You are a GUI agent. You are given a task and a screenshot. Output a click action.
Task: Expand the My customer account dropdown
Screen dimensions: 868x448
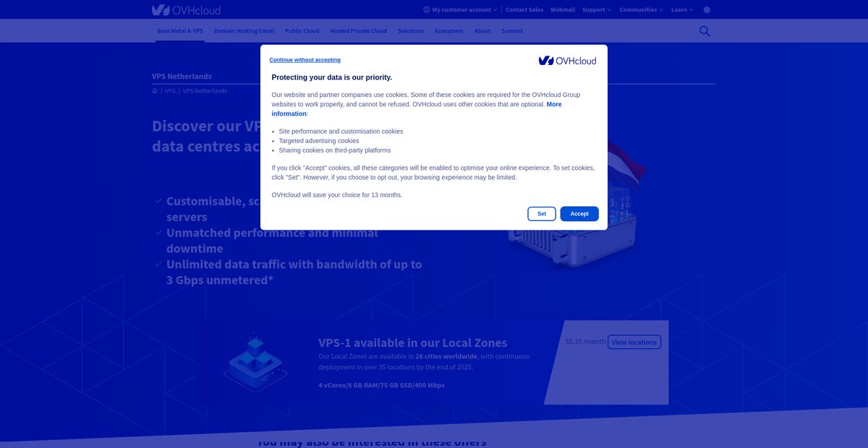tap(460, 10)
